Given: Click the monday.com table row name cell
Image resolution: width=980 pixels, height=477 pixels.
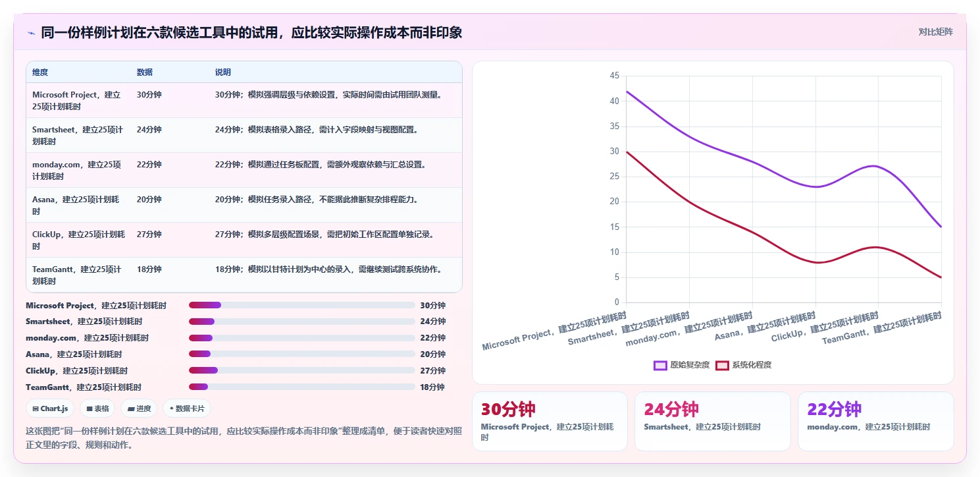Looking at the screenshot, I should [x=78, y=170].
